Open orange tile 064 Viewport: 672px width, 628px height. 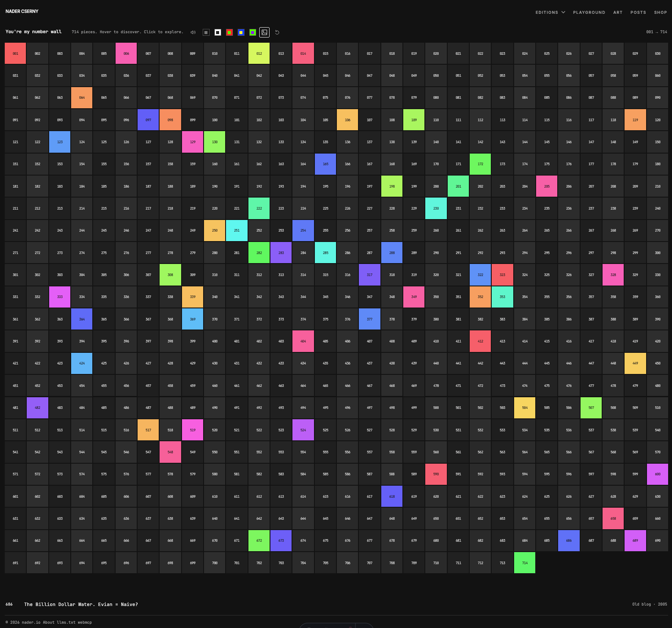[82, 98]
